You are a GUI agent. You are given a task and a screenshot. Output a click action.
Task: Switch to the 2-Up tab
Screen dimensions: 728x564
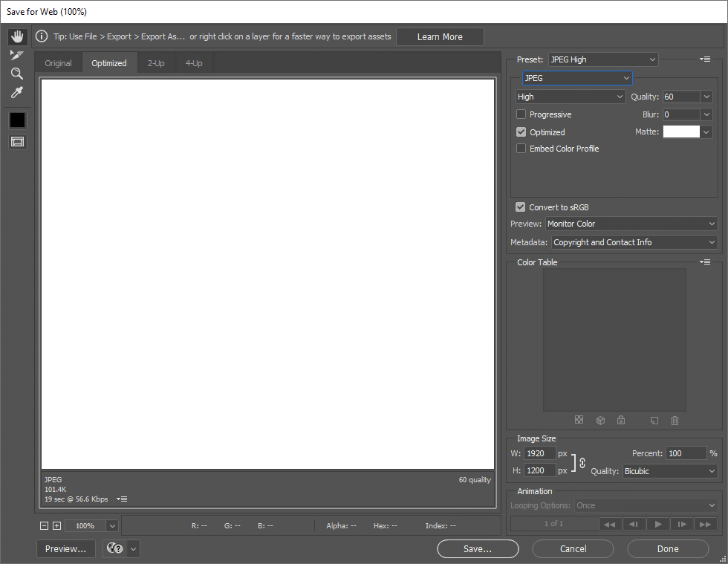pyautogui.click(x=156, y=62)
